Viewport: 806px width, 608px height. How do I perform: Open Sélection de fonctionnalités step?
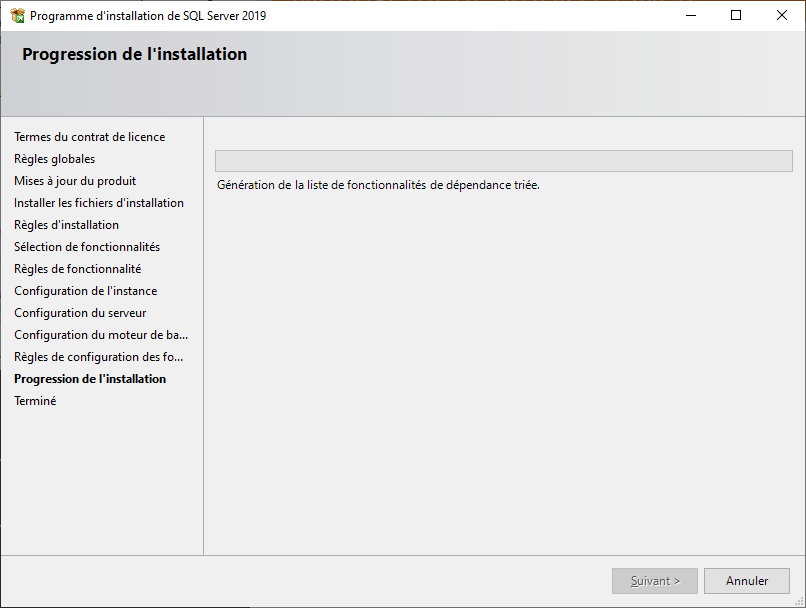(x=87, y=247)
